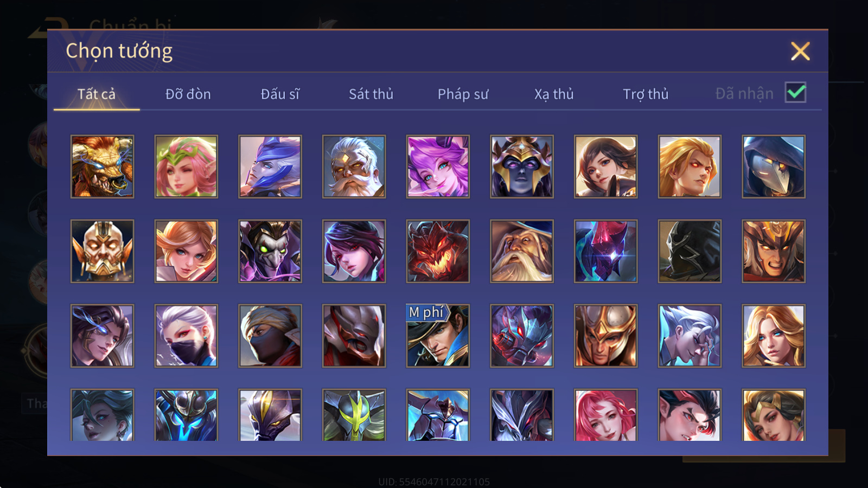This screenshot has width=868, height=488.
Task: Select the green-eyed joker hero portrait
Action: pos(270,251)
